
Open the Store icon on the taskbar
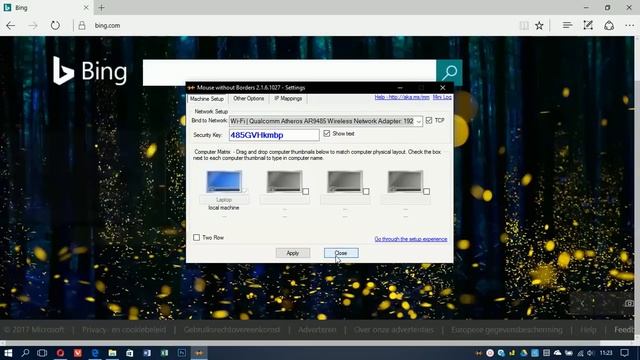tap(129, 353)
